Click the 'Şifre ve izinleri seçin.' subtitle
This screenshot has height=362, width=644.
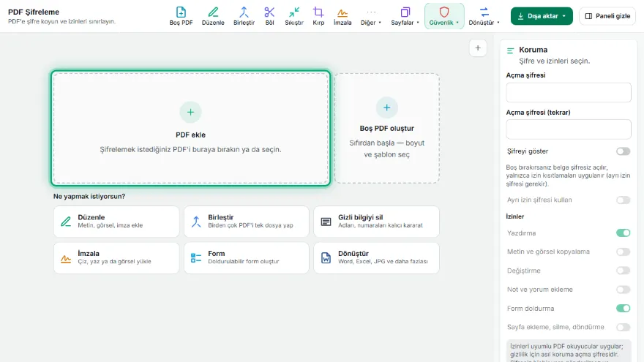(x=555, y=61)
